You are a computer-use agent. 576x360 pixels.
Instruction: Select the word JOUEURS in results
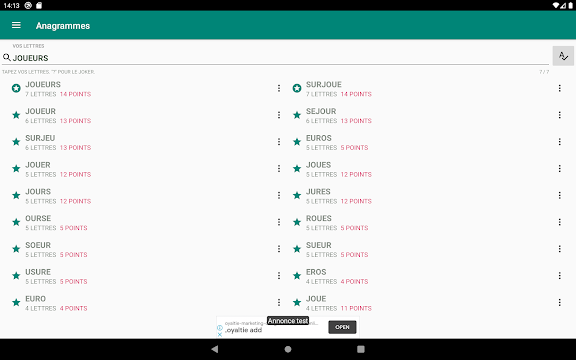pyautogui.click(x=43, y=84)
